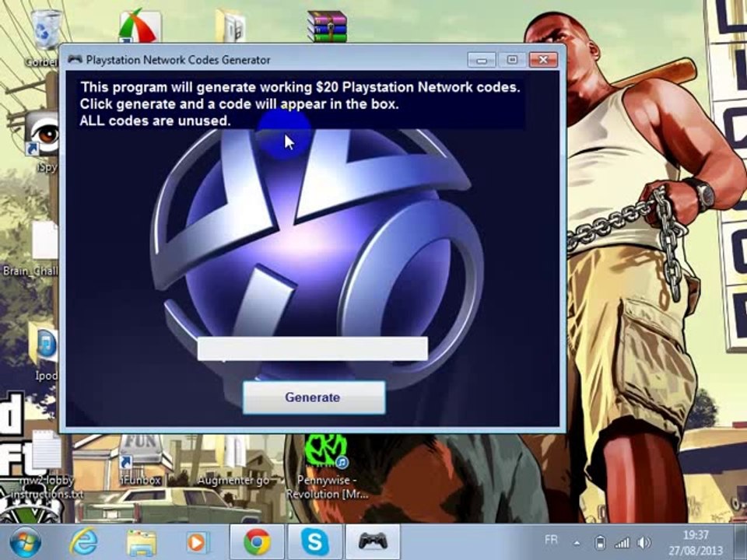The image size is (747, 560).
Task: Click the battery power tray icon
Action: pos(600,542)
